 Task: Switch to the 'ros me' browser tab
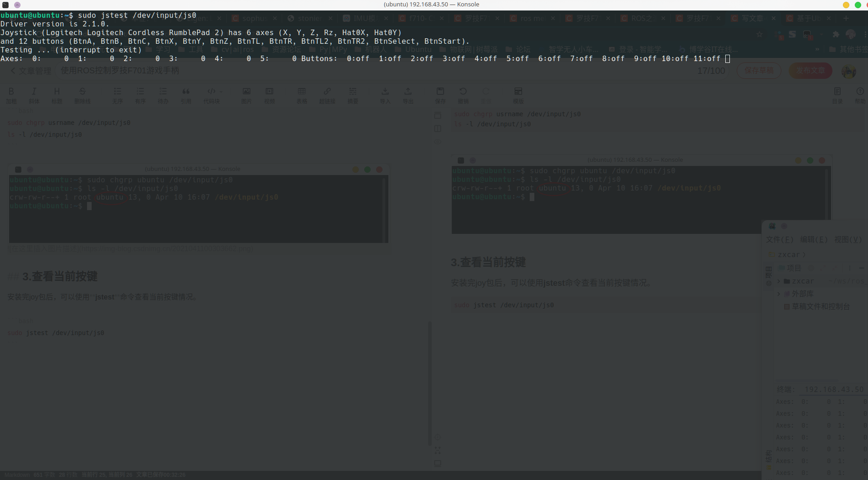point(532,18)
